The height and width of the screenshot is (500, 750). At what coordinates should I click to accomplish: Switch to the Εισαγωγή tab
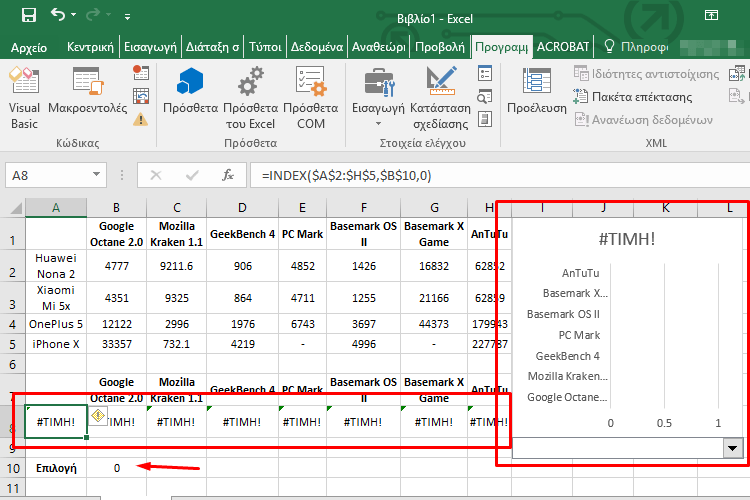click(x=150, y=47)
